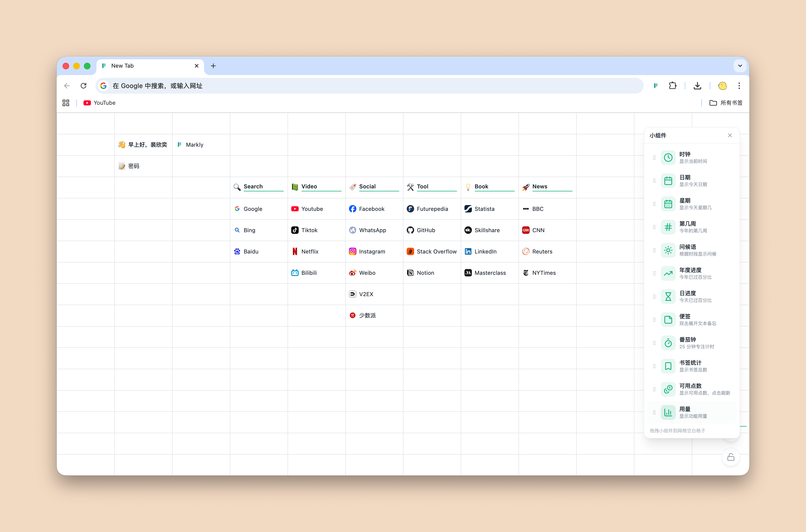The height and width of the screenshot is (532, 806).
Task: Click the sticky note widget icon
Action: pos(668,320)
